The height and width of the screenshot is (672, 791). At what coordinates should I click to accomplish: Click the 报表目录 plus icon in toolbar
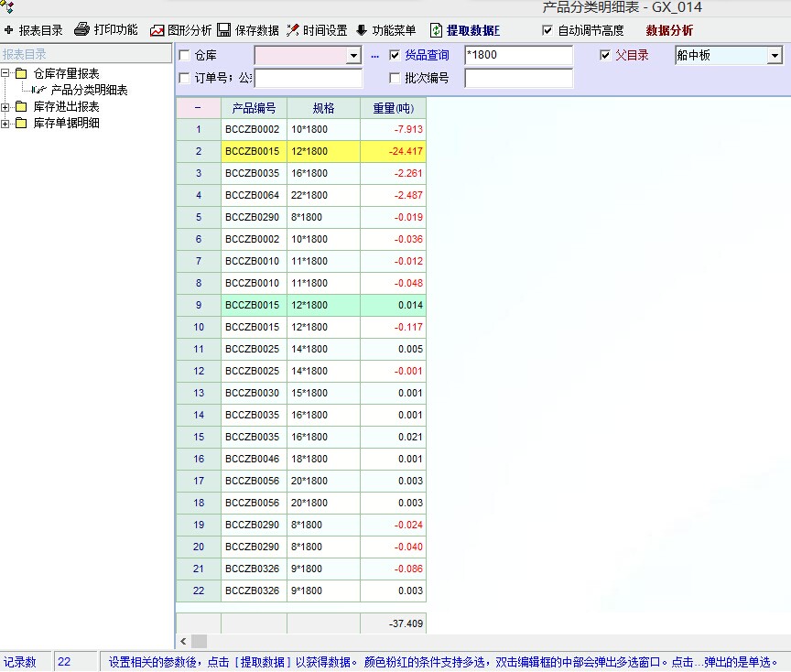click(x=9, y=30)
